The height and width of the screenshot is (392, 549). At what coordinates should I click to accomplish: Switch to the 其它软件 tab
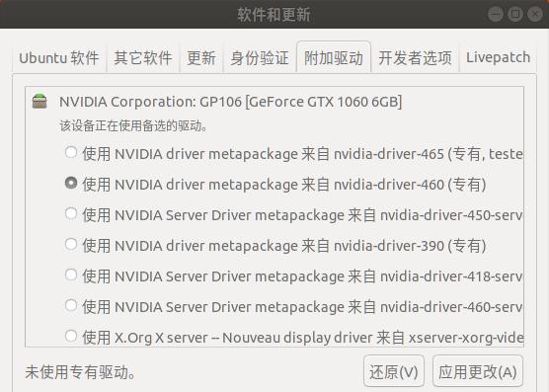[x=143, y=57]
